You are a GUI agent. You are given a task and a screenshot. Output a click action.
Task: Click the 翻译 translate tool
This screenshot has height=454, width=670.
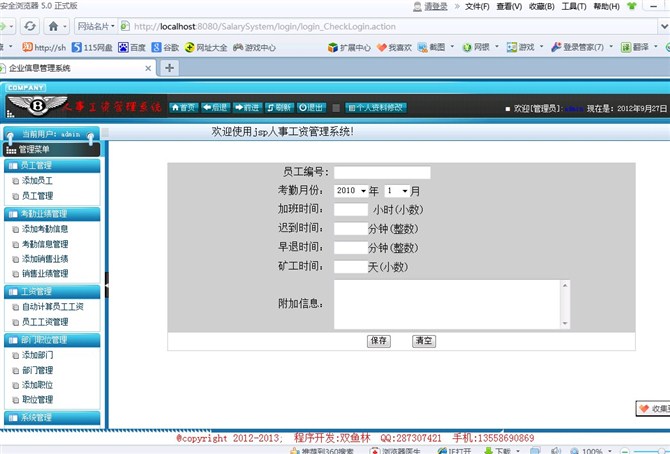coord(635,47)
